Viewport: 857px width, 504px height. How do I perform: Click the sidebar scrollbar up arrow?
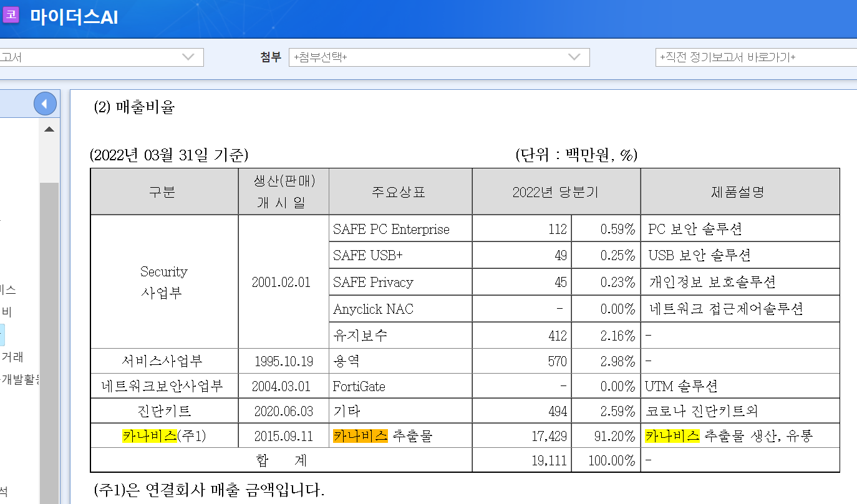coord(49,129)
